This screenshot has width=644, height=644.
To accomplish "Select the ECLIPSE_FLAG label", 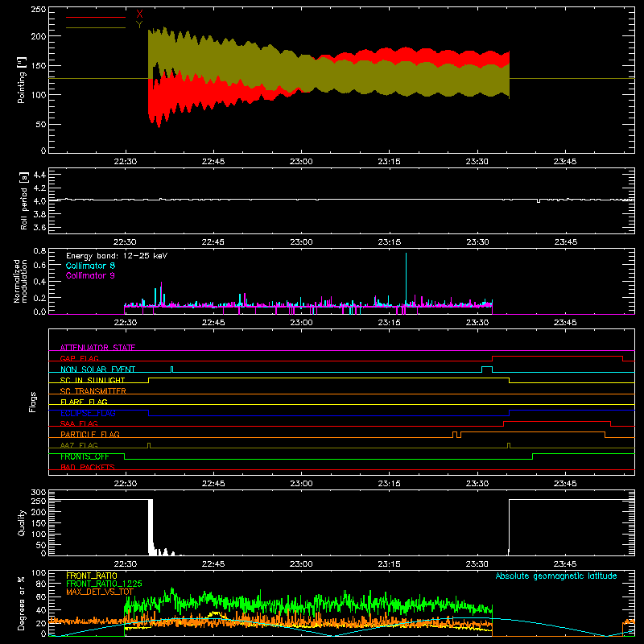I will [88, 413].
